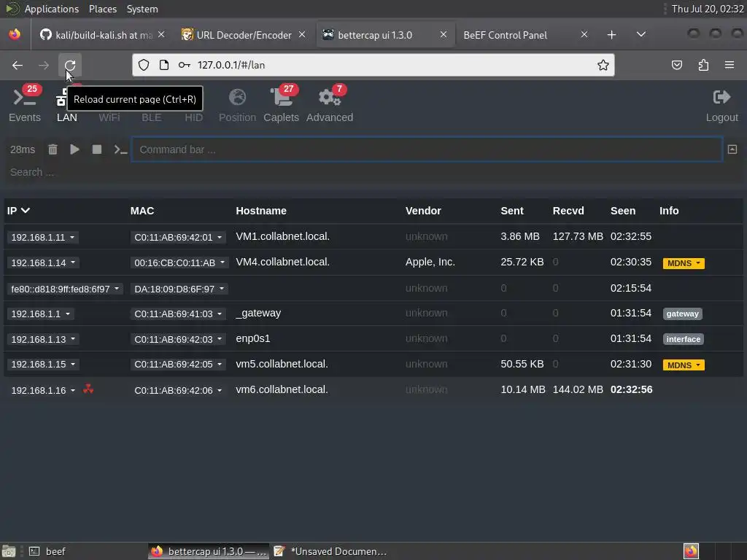Clear records with the trash icon
Screen dimensions: 747x560
[x=53, y=149]
